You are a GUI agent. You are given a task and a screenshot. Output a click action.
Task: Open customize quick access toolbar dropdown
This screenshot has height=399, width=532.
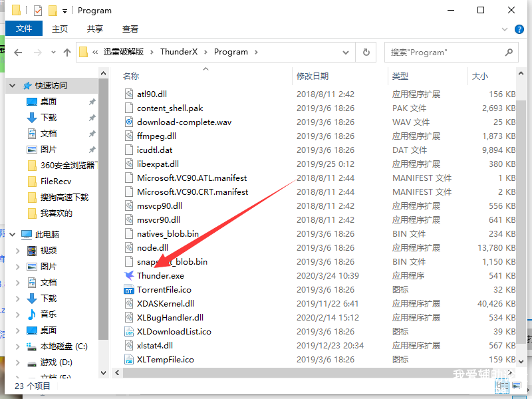(x=65, y=11)
